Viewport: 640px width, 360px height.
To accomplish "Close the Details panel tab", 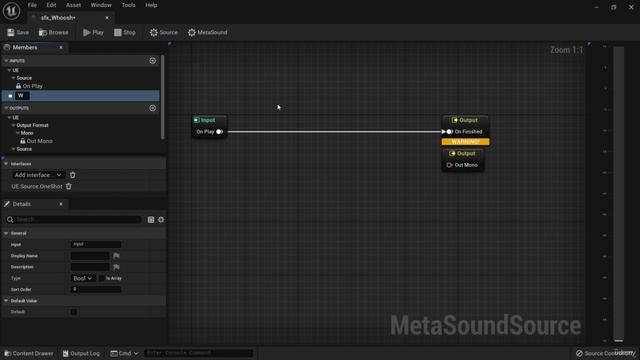I will tap(61, 204).
